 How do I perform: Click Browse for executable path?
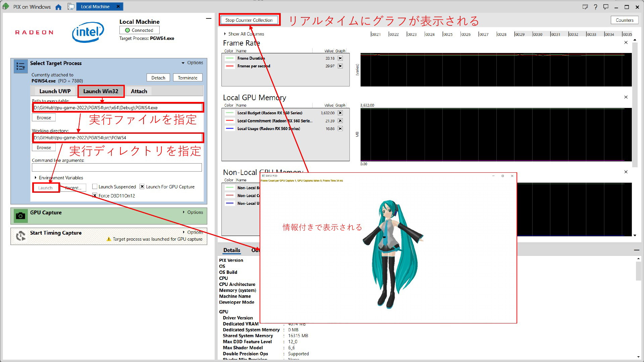[44, 118]
